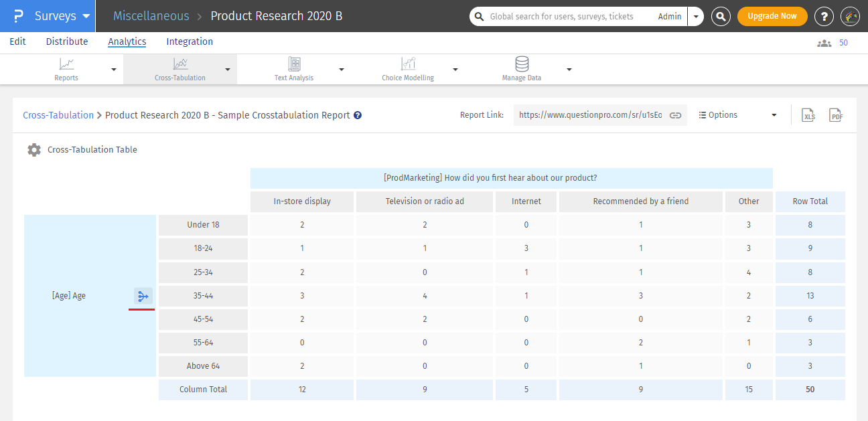
Task: Click the Upgrade Now button
Action: pyautogui.click(x=772, y=16)
